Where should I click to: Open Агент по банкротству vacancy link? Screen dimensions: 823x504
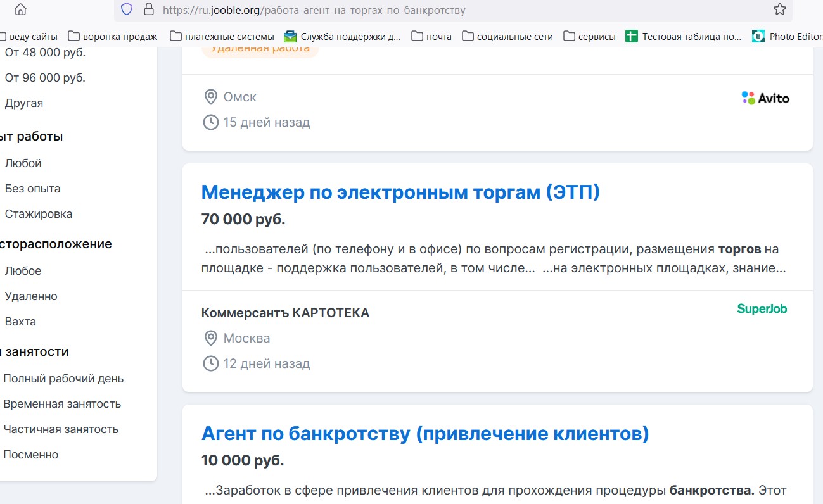425,434
